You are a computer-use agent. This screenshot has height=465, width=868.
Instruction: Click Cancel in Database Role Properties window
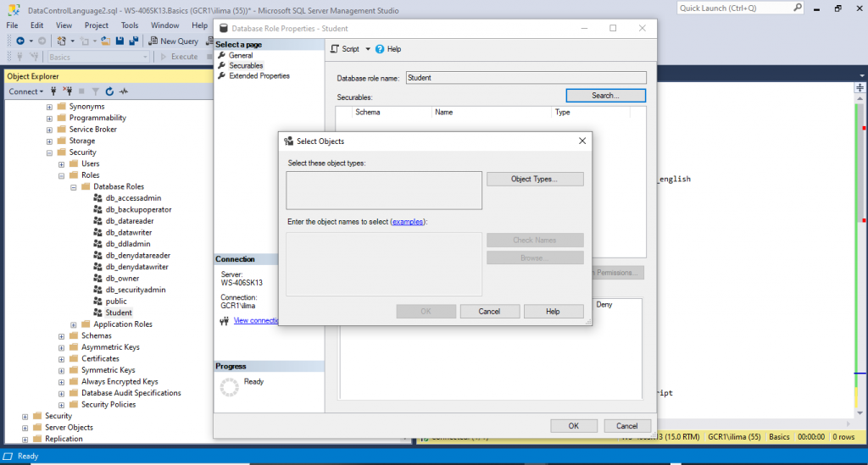pyautogui.click(x=626, y=426)
